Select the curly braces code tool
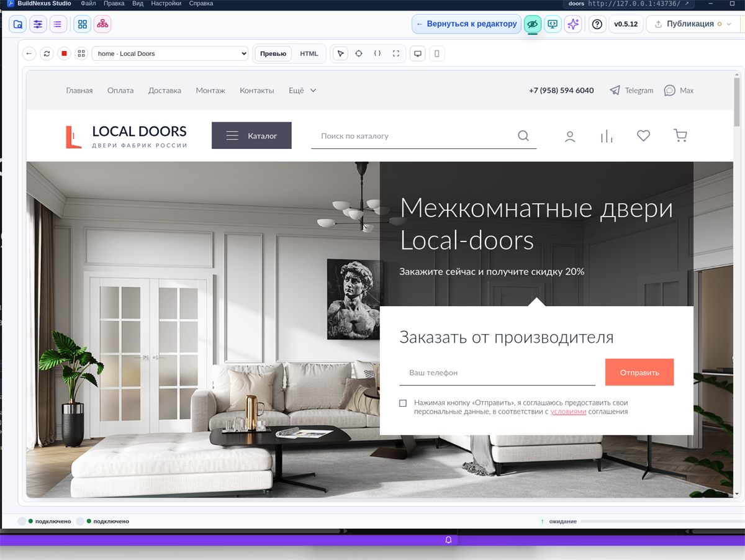The height and width of the screenshot is (560, 745). point(377,53)
